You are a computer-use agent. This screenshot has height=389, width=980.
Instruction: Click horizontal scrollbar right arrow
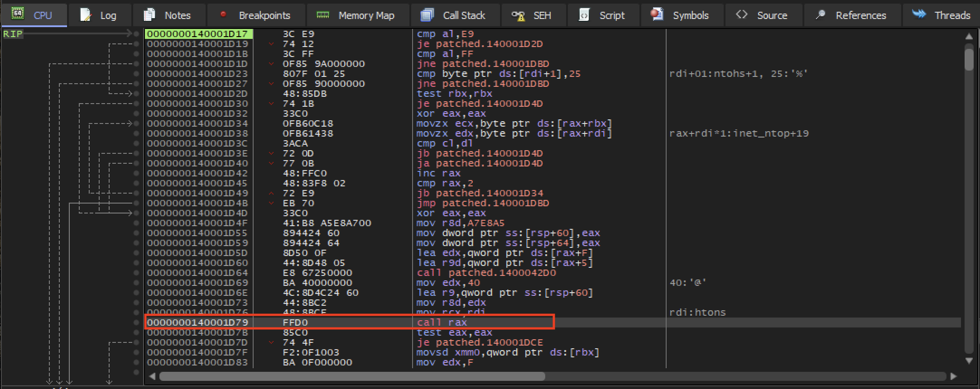point(953,376)
